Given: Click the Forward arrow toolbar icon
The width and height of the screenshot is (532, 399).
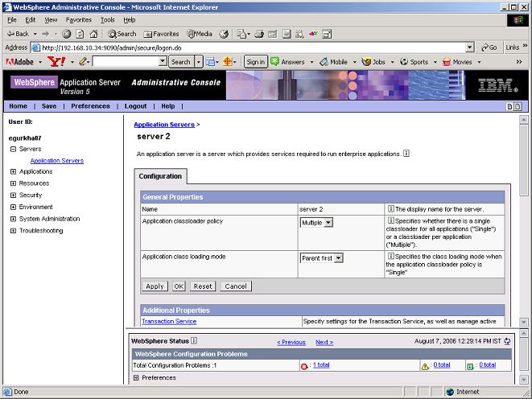Looking at the screenshot, I should 45,34.
